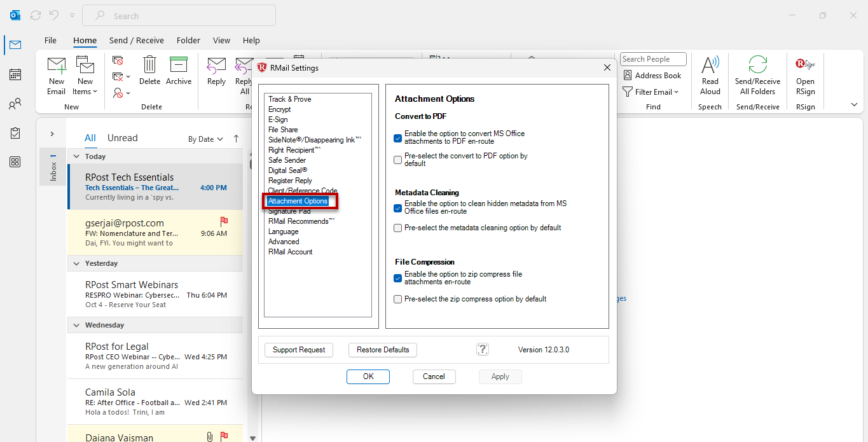Collapse the Wednesday group header
The width and height of the screenshot is (868, 442).
76,325
